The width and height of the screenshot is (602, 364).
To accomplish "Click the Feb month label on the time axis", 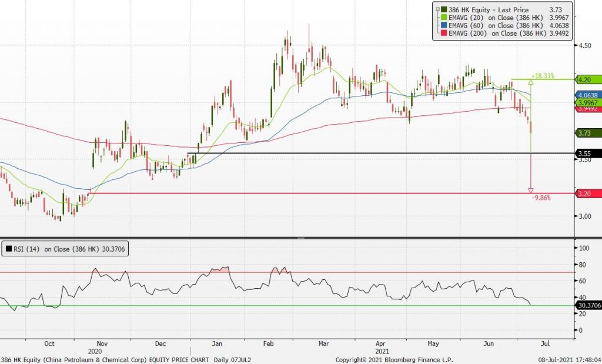I will [x=268, y=343].
